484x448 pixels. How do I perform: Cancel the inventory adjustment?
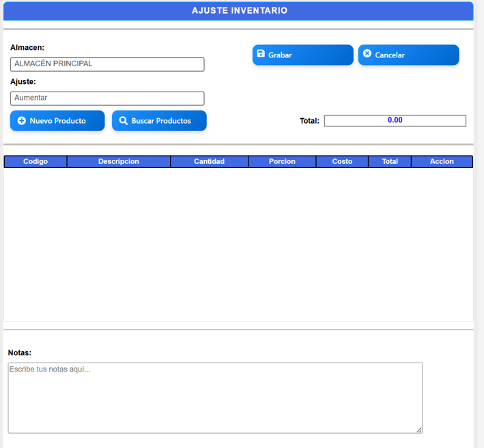click(408, 55)
